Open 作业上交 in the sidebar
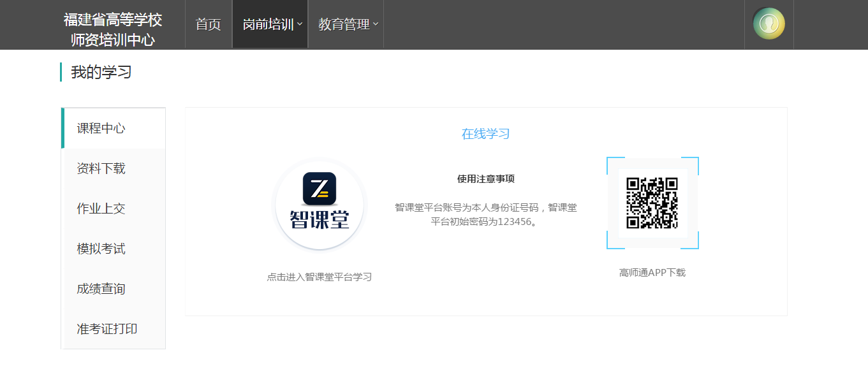 click(x=101, y=208)
